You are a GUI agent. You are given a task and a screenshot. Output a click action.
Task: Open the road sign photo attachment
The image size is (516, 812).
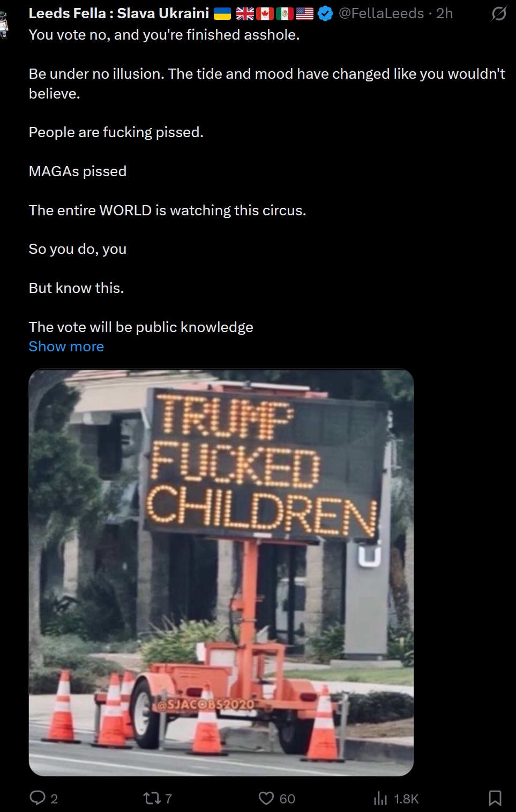point(221,572)
